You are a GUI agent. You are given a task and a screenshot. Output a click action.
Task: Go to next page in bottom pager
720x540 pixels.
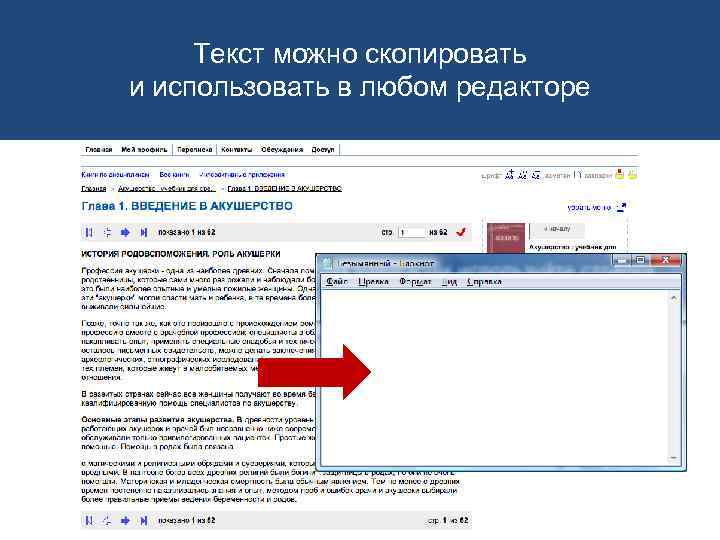(125, 520)
